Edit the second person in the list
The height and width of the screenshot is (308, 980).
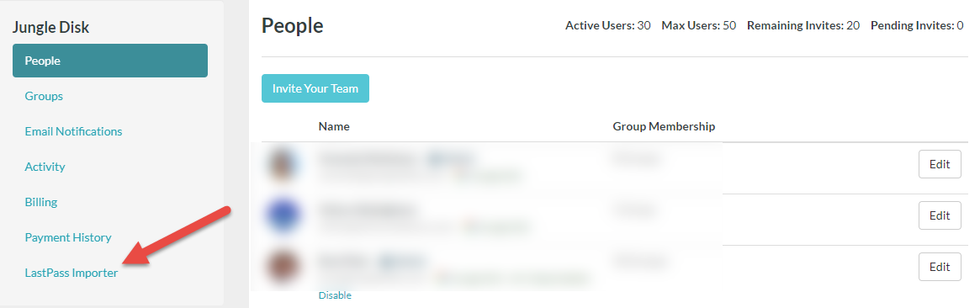[940, 215]
